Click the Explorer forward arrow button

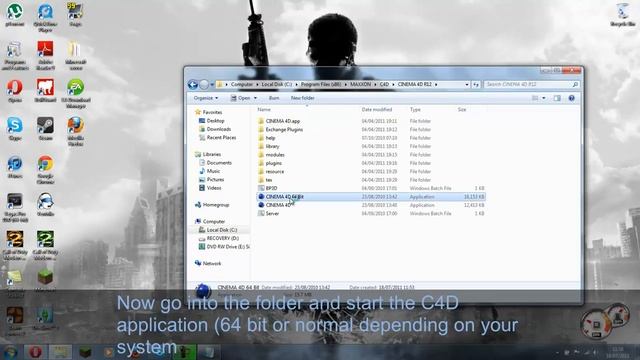pyautogui.click(x=204, y=84)
